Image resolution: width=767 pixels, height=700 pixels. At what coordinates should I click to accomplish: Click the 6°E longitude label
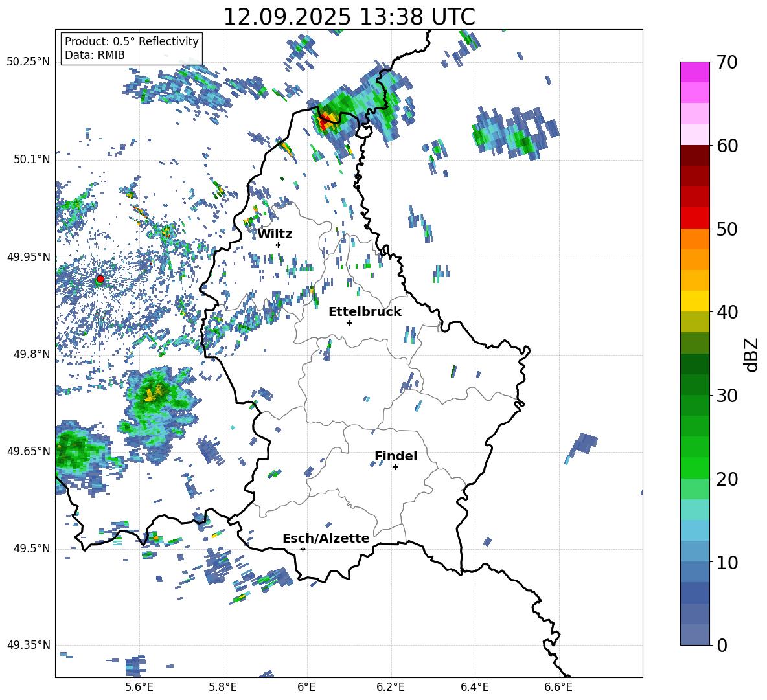point(306,687)
